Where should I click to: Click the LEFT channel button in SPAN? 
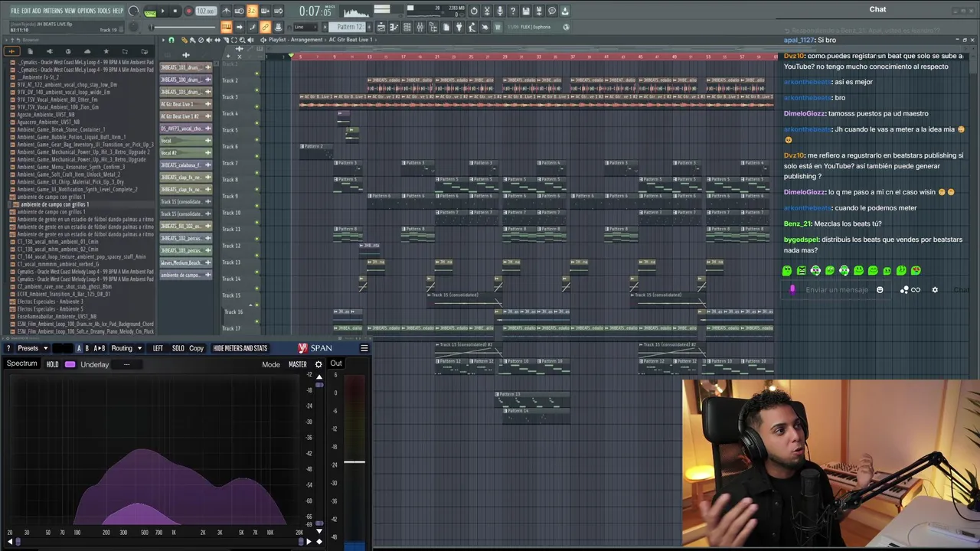[158, 348]
